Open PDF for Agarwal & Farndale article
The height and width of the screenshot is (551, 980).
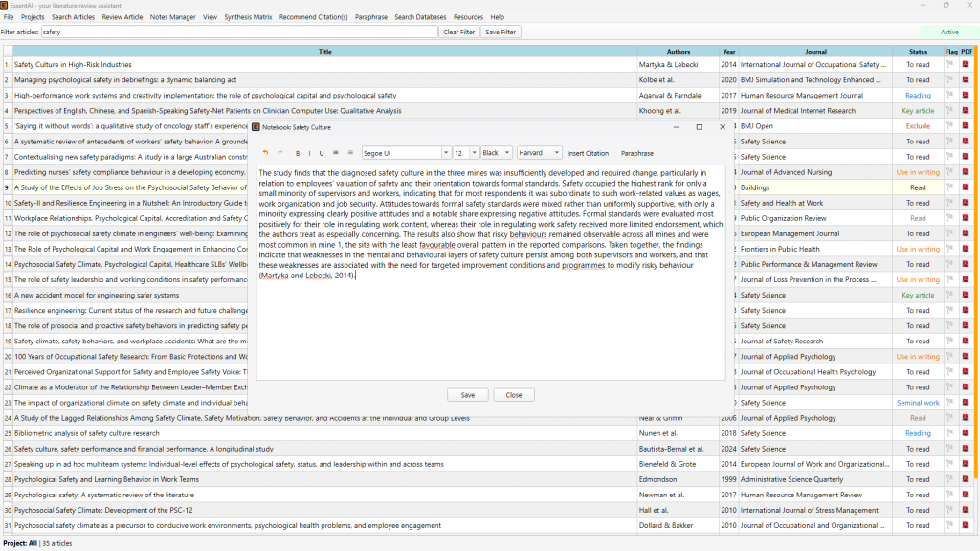(965, 95)
